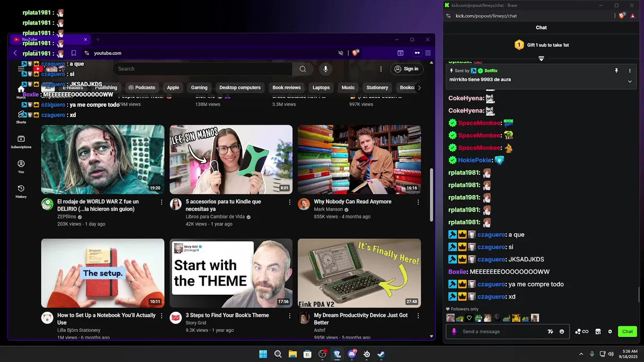Select the Laptops category chip
The width and height of the screenshot is (644, 362).
tap(321, 87)
